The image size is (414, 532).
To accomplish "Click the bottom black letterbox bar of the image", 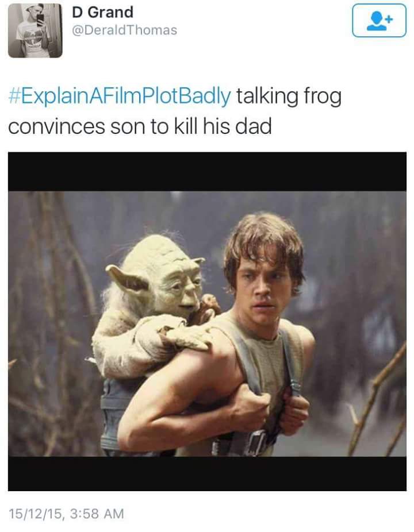I will tap(207, 473).
